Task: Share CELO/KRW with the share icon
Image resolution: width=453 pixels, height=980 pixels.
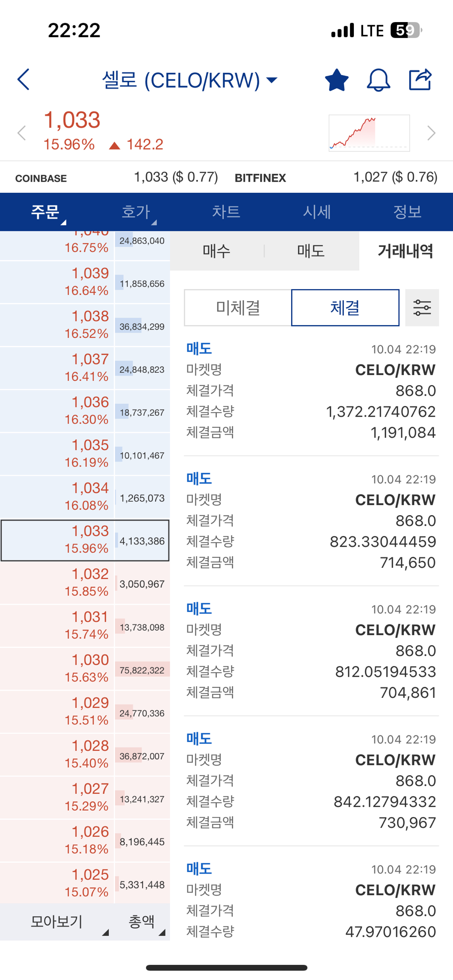Action: 419,80
